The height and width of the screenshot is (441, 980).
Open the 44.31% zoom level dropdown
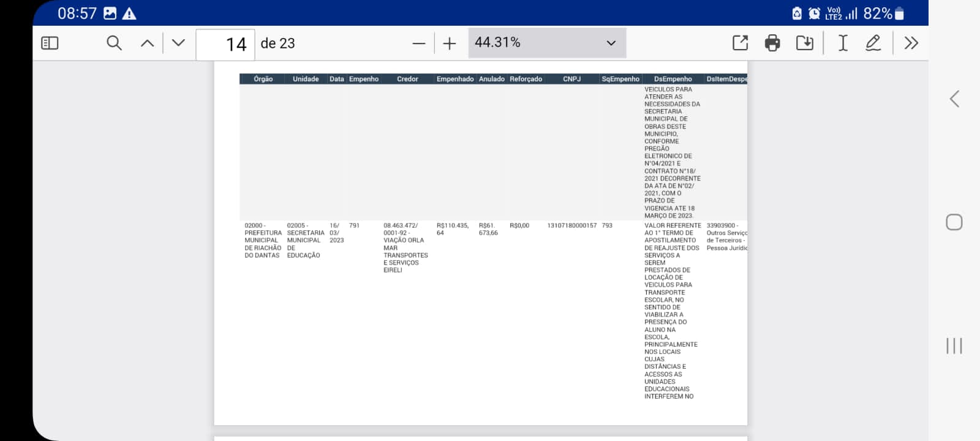pyautogui.click(x=546, y=43)
